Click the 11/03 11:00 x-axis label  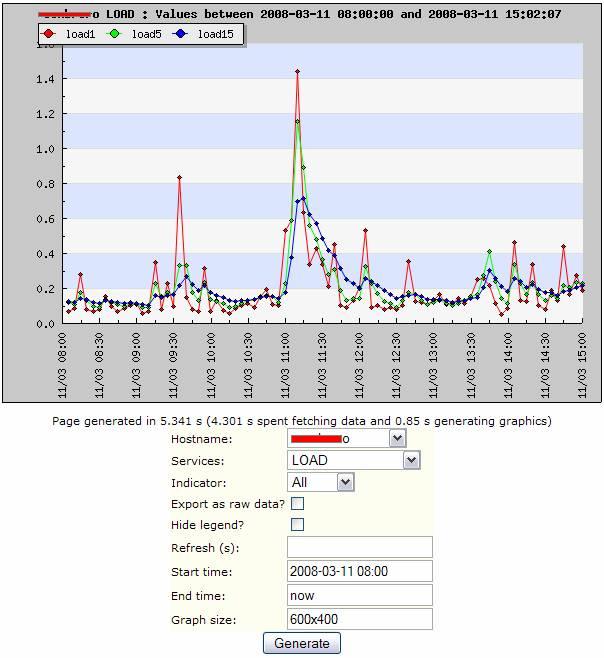285,365
